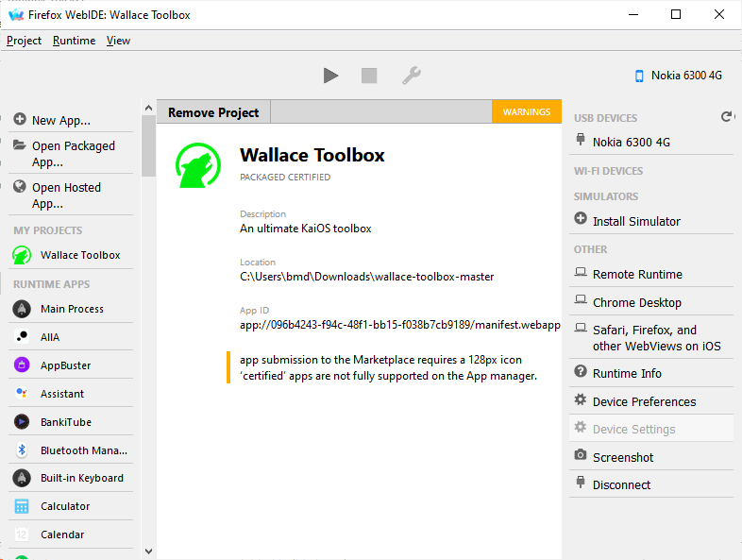
Task: Click Remote Runtime laptop icon
Action: (581, 272)
